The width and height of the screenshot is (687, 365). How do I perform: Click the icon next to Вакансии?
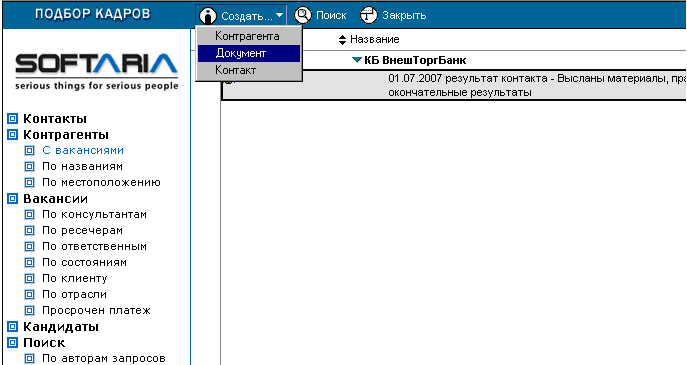(x=13, y=198)
